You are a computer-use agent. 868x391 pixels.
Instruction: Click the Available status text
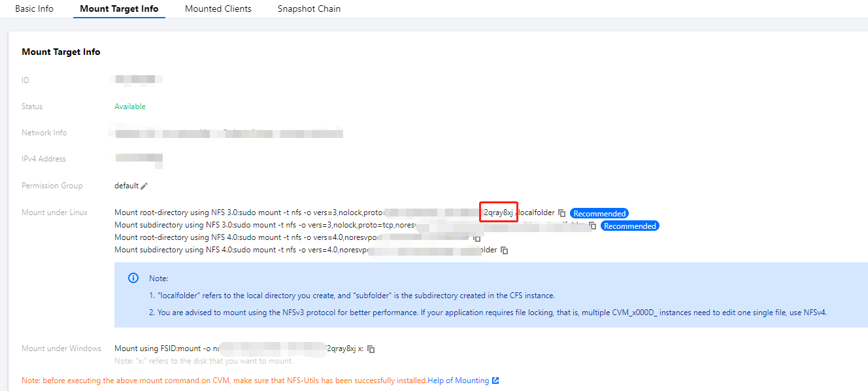[x=130, y=107]
